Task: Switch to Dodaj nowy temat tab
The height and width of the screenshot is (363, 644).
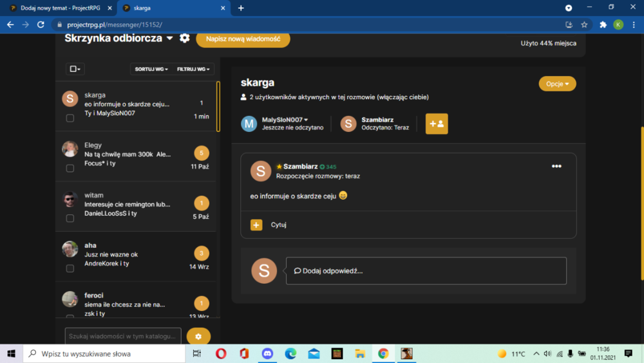Action: click(x=61, y=8)
